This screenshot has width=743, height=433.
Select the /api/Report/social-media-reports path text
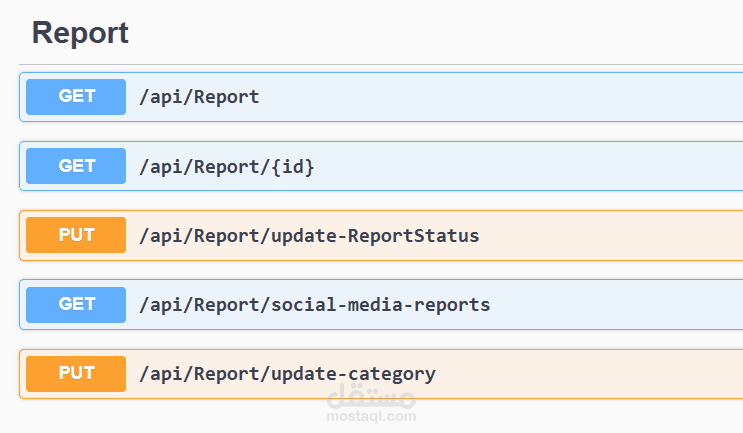(x=314, y=304)
